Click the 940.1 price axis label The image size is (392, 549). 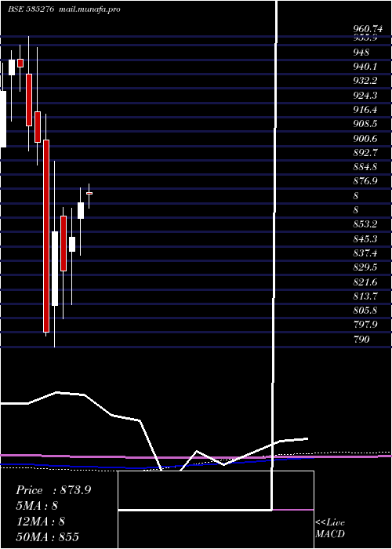(x=365, y=67)
